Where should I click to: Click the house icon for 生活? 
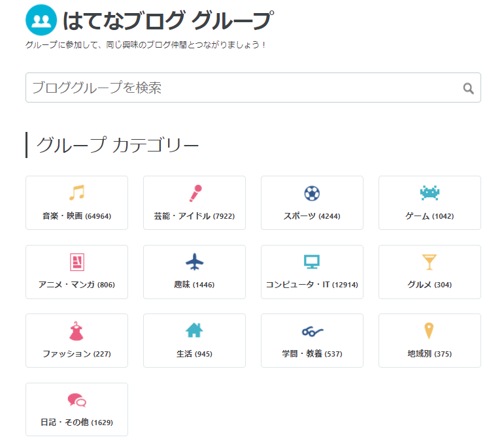[194, 330]
